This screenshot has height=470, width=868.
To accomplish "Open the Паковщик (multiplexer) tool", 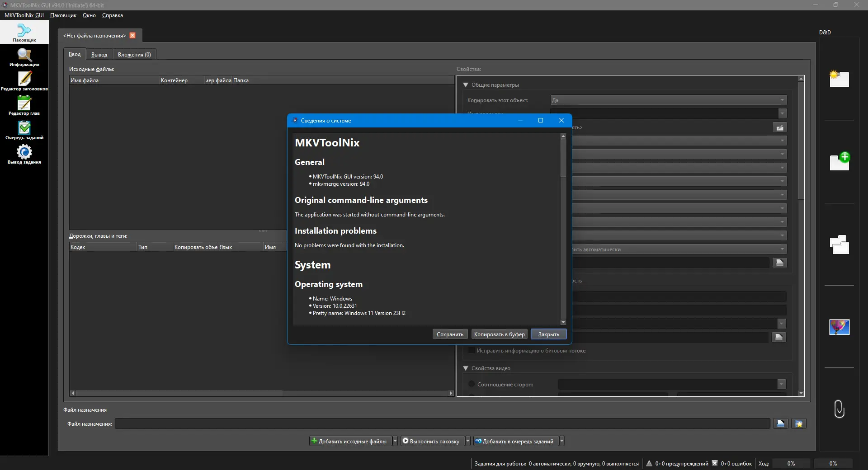I will click(24, 32).
